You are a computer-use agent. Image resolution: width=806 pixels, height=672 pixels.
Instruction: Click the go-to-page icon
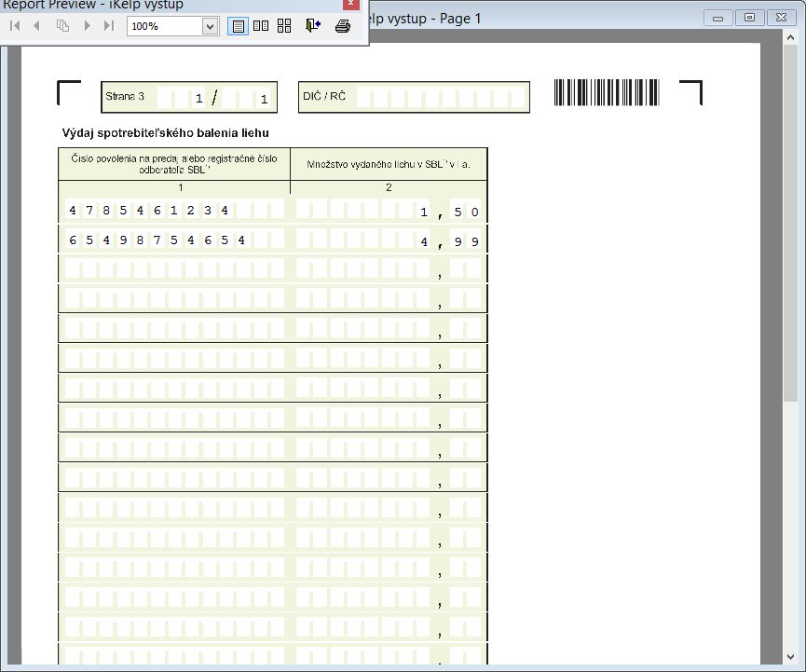(x=63, y=26)
